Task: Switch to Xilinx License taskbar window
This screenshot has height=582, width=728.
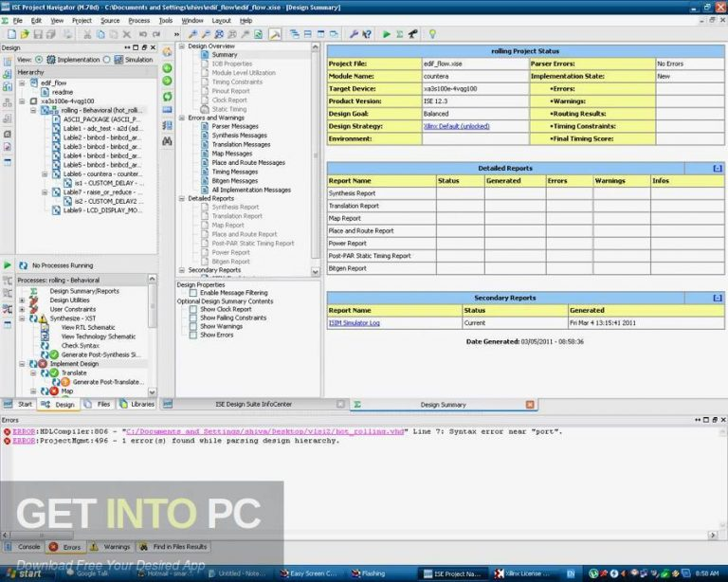Action: tap(522, 573)
